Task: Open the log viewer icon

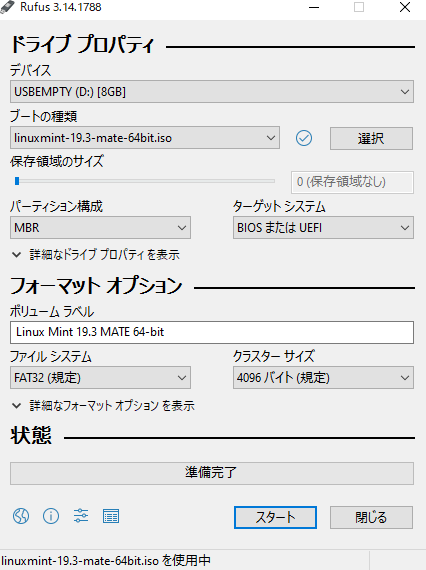Action: [111, 516]
